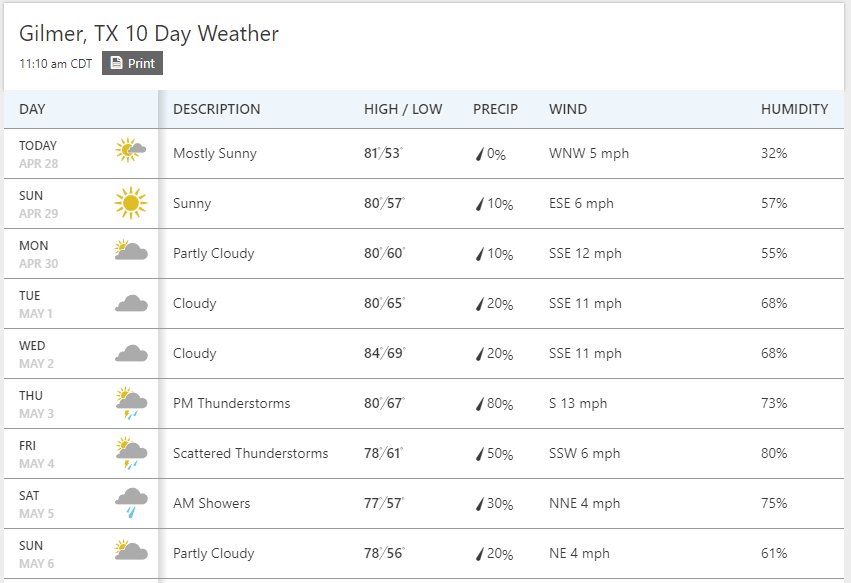Click the Cloudy icon for Wed May 2

[131, 353]
